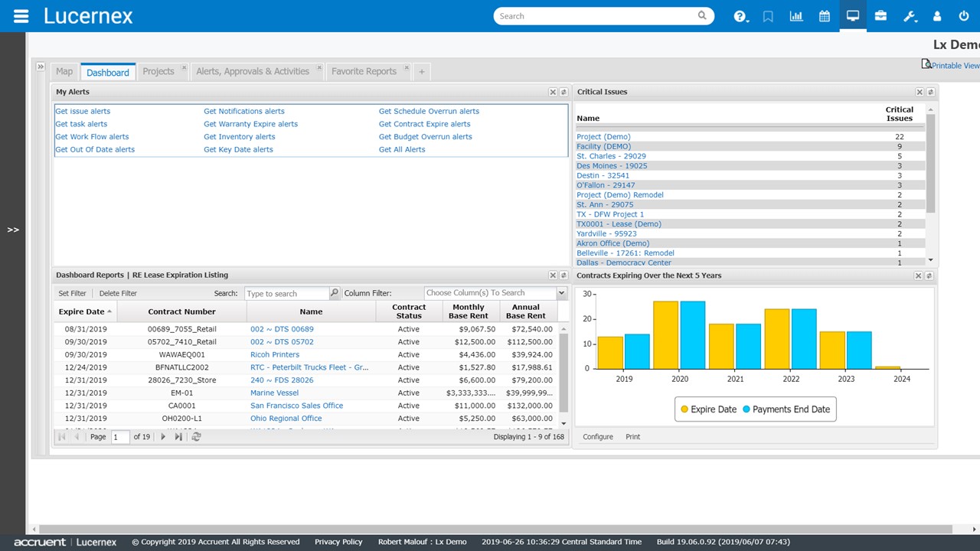This screenshot has height=551, width=980.
Task: Sort by Contract Number column
Action: click(x=181, y=311)
